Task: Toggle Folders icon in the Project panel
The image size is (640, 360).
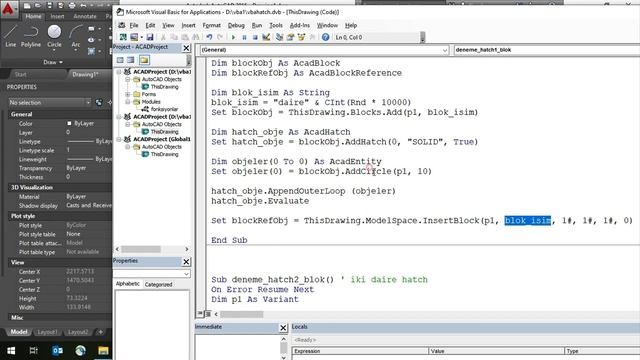Action: [x=144, y=60]
